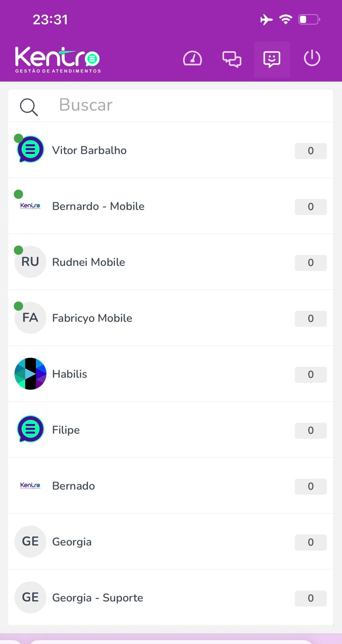Image resolution: width=342 pixels, height=644 pixels.
Task: Tap Bernardo - Mobile's Kentro logo avatar
Action: click(31, 206)
